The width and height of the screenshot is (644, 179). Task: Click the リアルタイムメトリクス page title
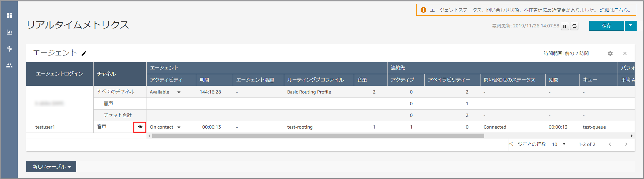pos(78,25)
